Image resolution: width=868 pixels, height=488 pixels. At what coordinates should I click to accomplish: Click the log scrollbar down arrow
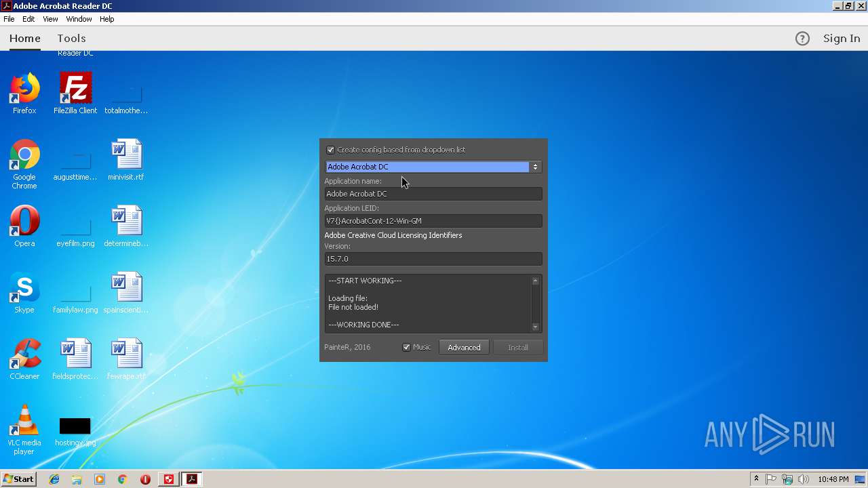[535, 327]
